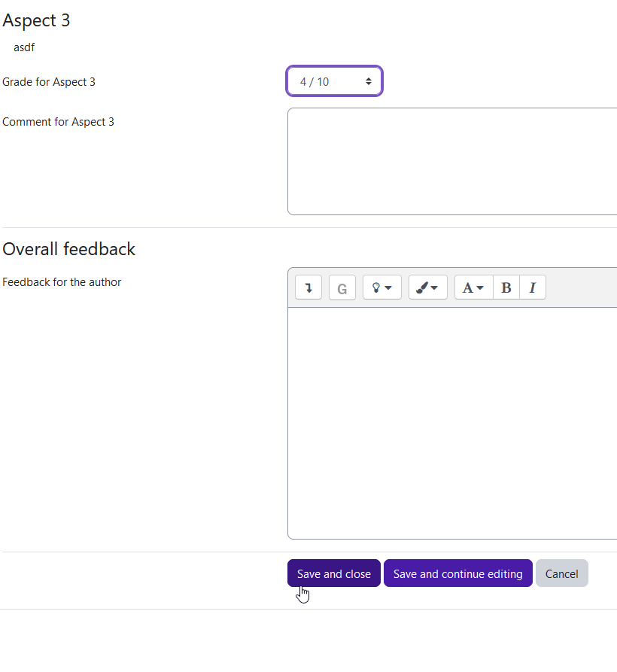617x672 pixels.
Task: Click the 'Comment for Aspect 3' label
Action: (58, 122)
